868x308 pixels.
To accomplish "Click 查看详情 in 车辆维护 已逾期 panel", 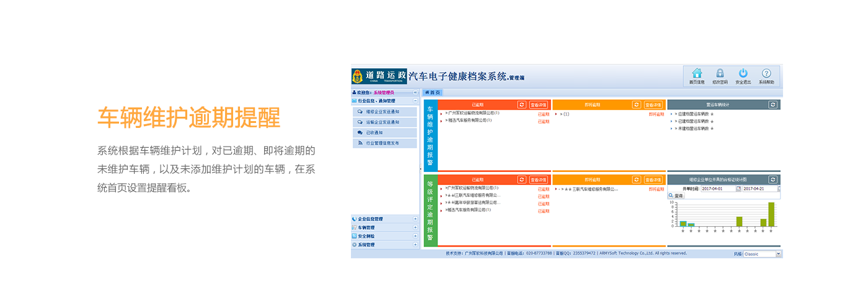I will point(538,105).
